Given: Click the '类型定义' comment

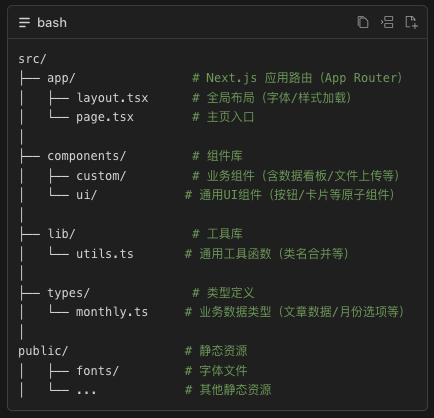Looking at the screenshot, I should pyautogui.click(x=223, y=293).
